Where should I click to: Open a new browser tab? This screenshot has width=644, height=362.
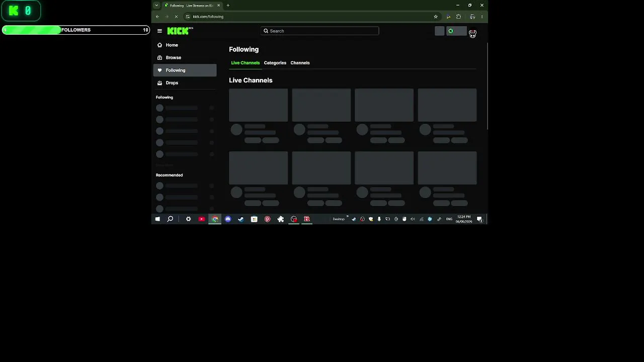point(228,6)
